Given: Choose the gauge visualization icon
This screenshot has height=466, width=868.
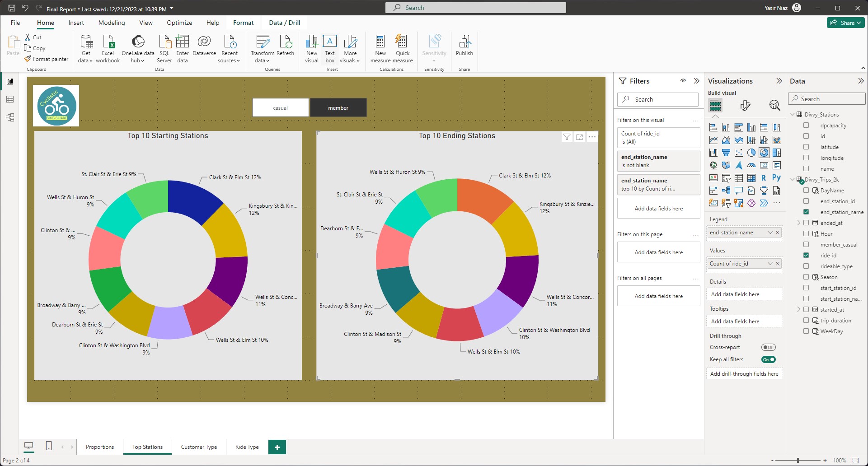Looking at the screenshot, I should (x=751, y=165).
